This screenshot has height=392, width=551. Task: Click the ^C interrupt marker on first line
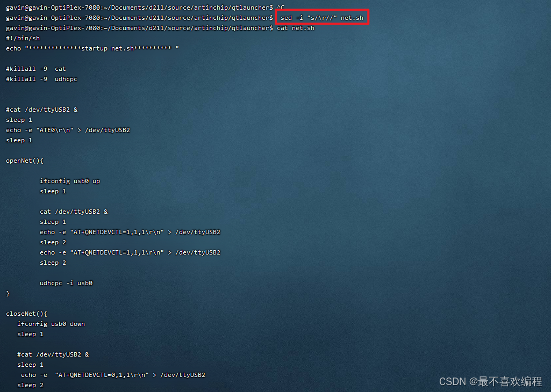(x=280, y=7)
